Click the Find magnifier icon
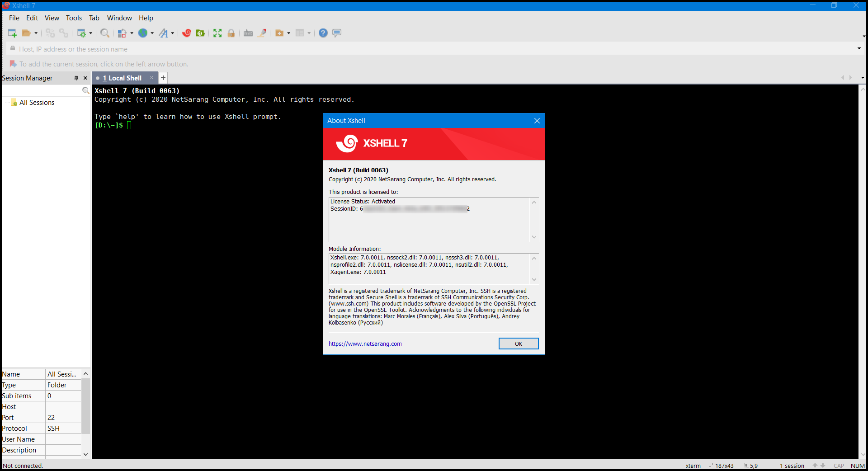Screen dimensions: 868x471 (x=105, y=33)
